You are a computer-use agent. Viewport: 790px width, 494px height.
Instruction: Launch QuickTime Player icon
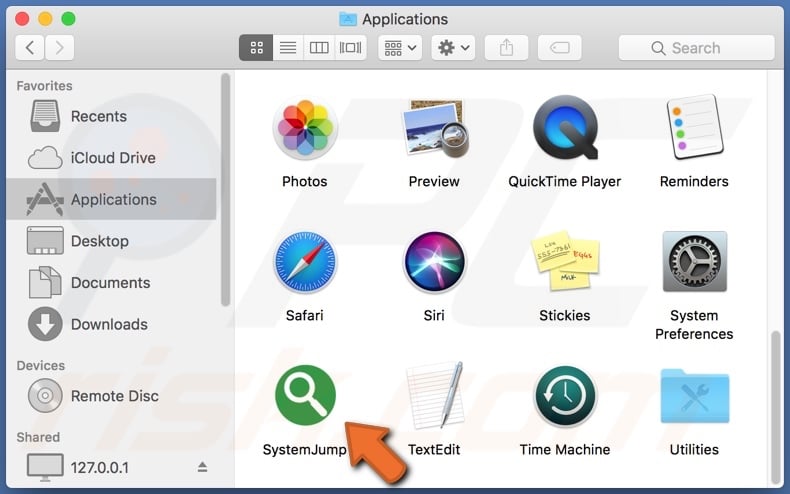coord(565,128)
